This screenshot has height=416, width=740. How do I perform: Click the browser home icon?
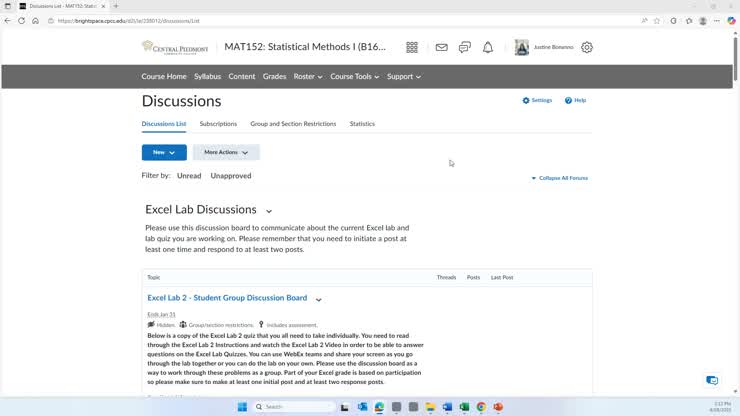click(35, 21)
